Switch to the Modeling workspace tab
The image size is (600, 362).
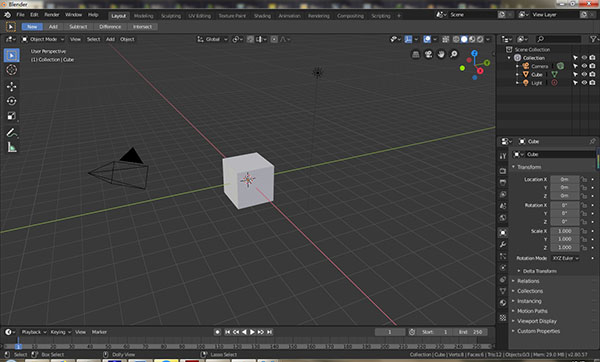[143, 16]
